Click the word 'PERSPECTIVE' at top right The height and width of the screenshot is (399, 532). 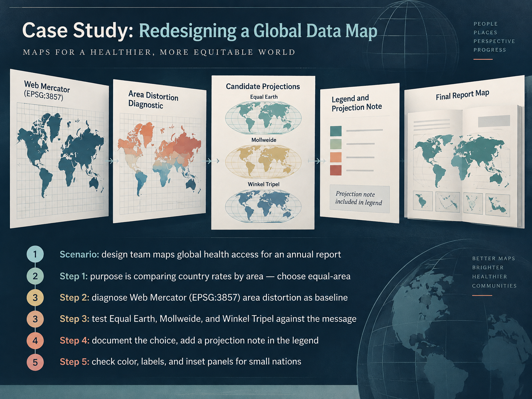point(494,41)
